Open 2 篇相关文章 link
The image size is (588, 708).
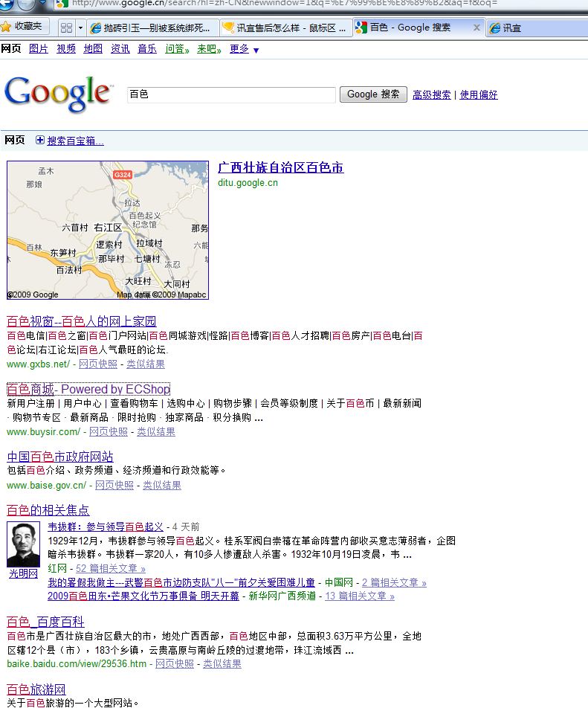click(x=394, y=582)
